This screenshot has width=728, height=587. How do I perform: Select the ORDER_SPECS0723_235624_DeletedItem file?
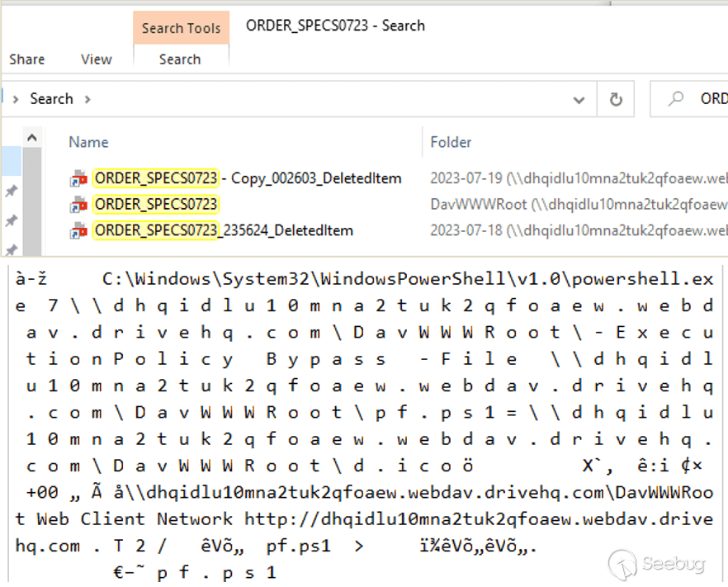point(224,230)
